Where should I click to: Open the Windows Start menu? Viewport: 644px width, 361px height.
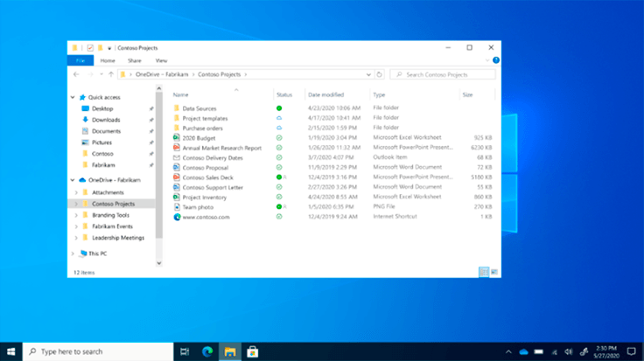coord(11,351)
